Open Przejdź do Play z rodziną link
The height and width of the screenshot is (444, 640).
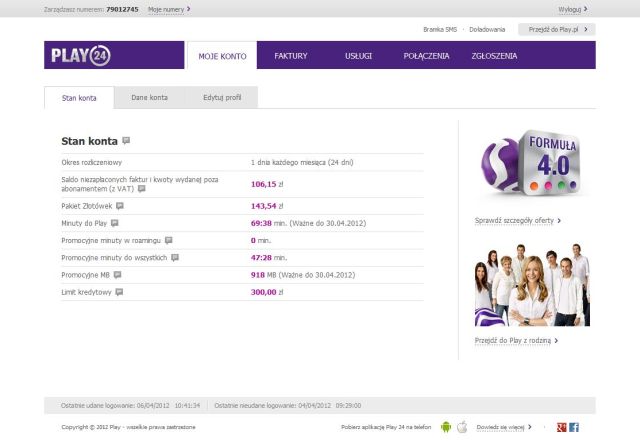516,340
